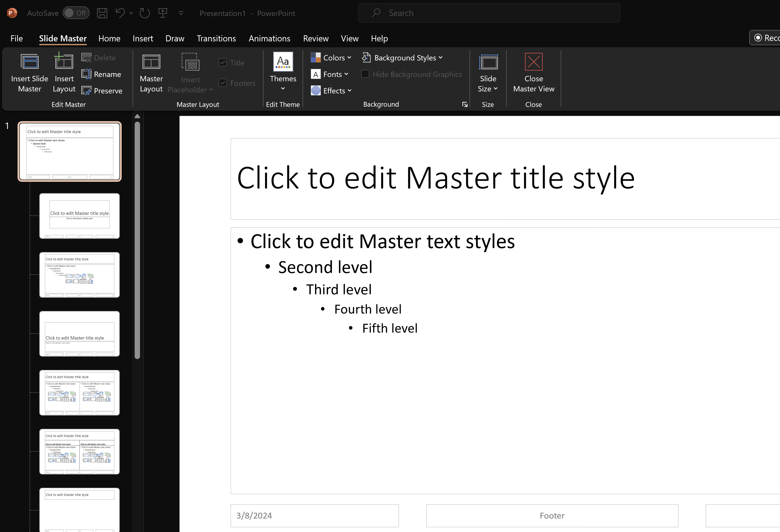
Task: Click the thumbnail pane scrollbar
Action: coord(137,240)
